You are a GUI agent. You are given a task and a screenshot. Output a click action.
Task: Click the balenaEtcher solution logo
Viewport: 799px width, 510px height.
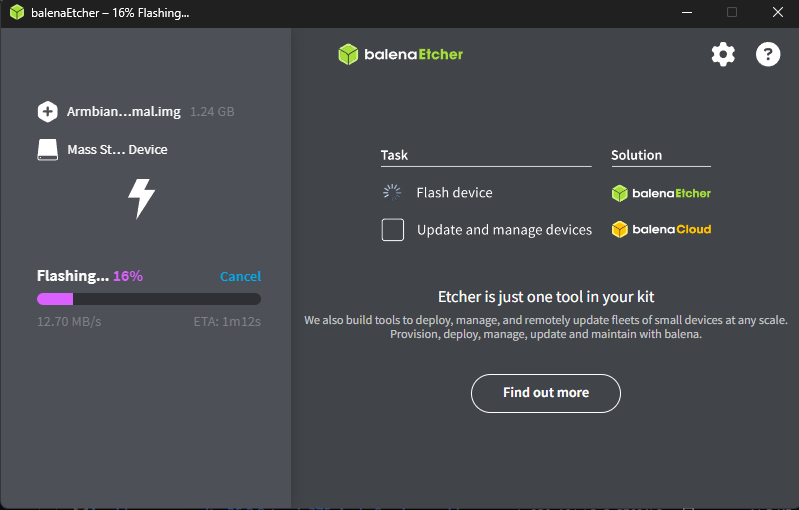click(x=661, y=193)
